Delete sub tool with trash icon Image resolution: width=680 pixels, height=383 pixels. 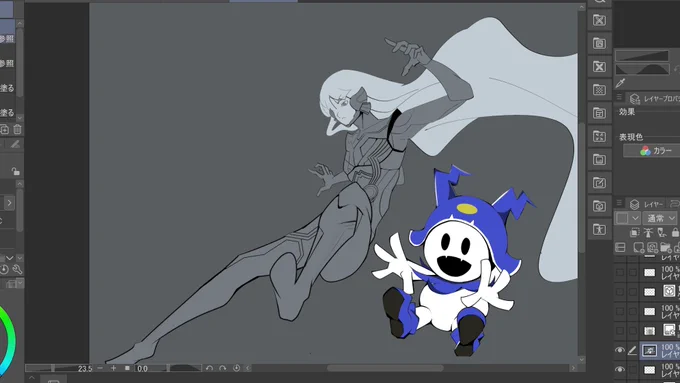point(17,129)
